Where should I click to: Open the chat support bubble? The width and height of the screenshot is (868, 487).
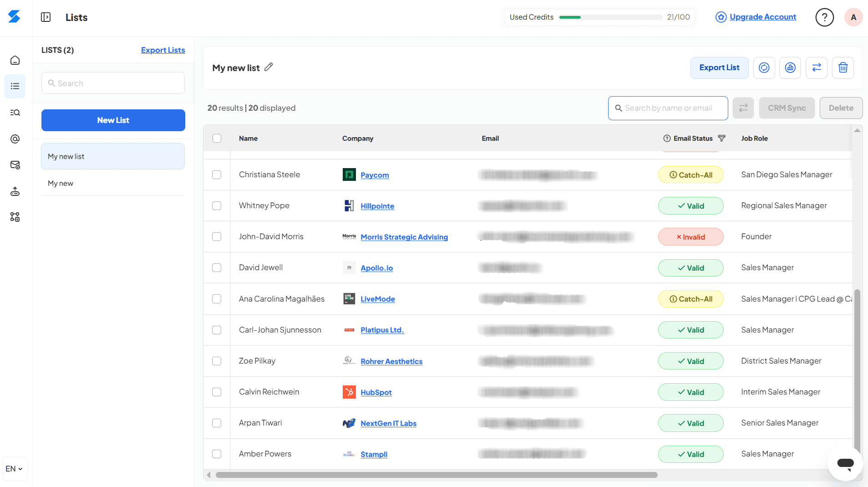pos(845,464)
